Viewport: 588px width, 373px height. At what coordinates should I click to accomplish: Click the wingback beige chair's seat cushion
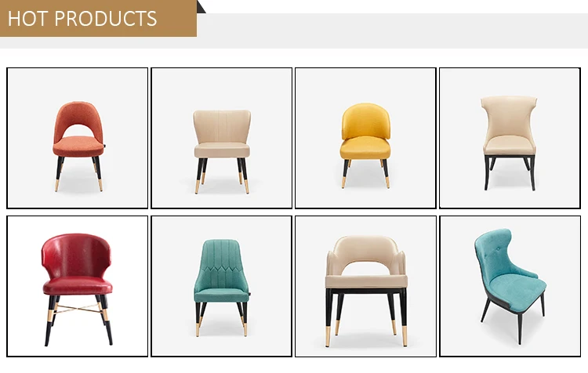(222, 150)
